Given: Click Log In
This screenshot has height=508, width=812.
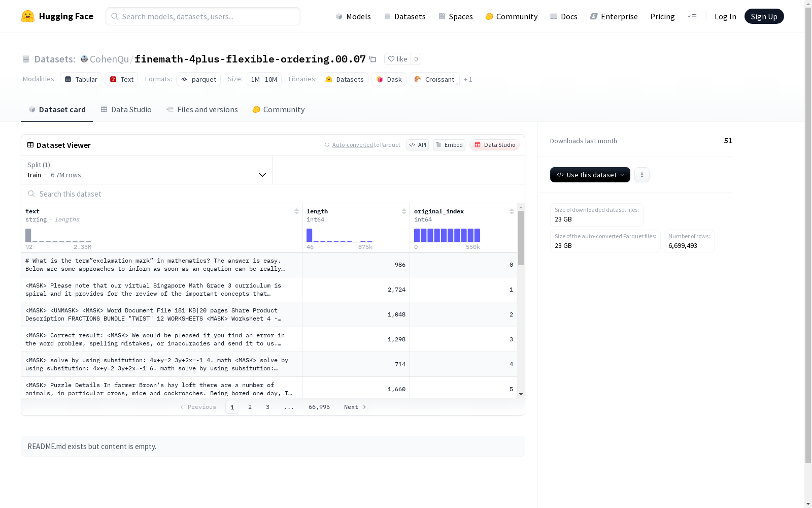Looking at the screenshot, I should point(725,16).
